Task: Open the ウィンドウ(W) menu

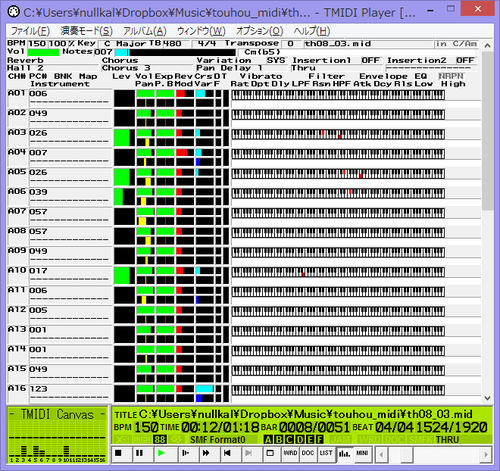Action: coord(201,31)
